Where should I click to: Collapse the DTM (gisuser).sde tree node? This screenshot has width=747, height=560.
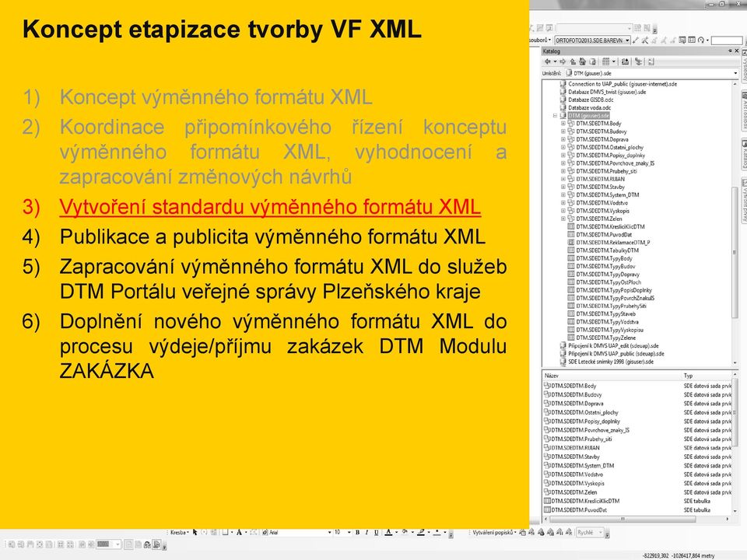[x=555, y=116]
